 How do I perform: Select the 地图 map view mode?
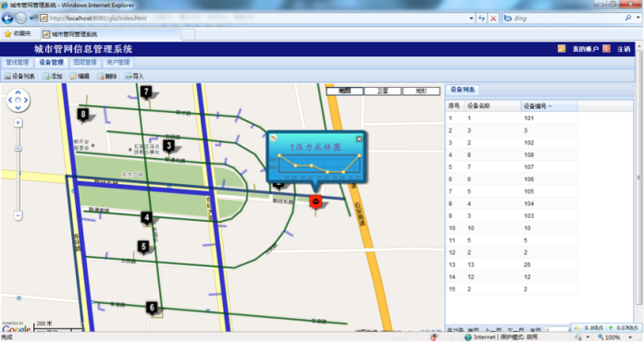tap(344, 91)
